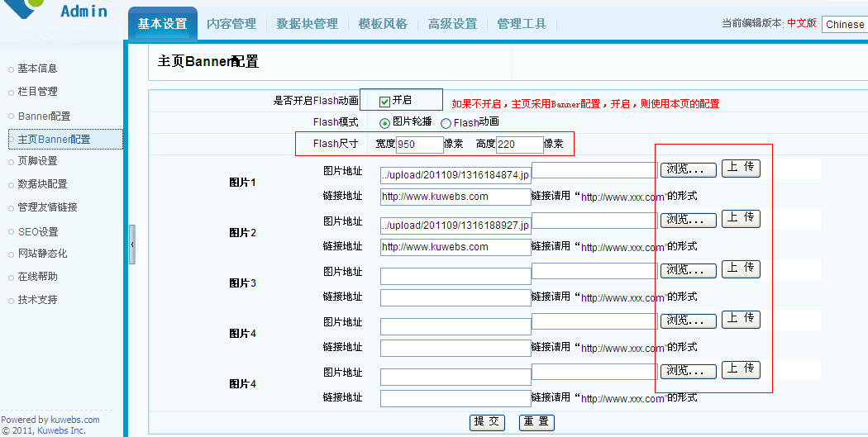Click the file path box beside 图片2
Image resolution: width=868 pixels, height=437 pixels.
pyautogui.click(x=595, y=221)
